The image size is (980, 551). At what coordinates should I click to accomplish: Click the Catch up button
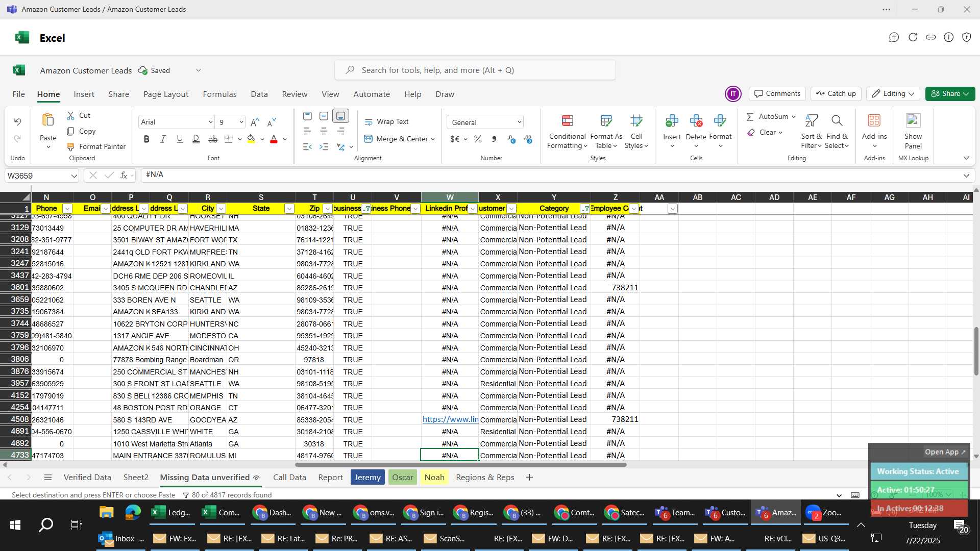[836, 94]
